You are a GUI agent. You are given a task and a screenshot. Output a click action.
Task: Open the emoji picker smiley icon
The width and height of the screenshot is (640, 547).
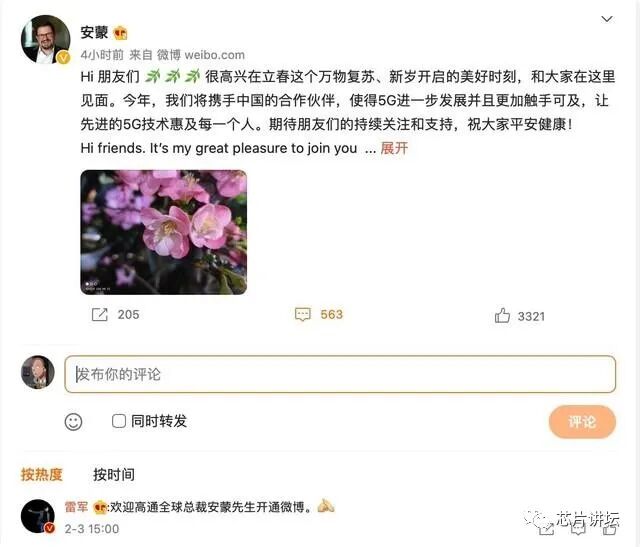pos(73,422)
